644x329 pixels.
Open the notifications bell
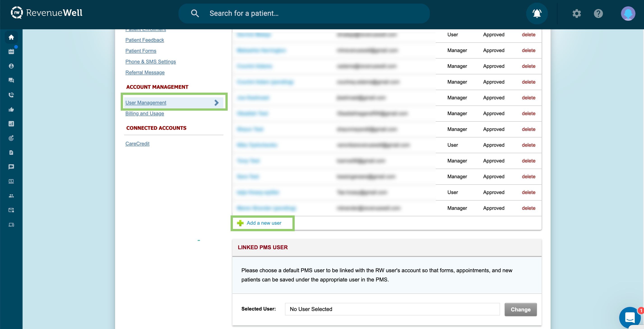pyautogui.click(x=537, y=13)
